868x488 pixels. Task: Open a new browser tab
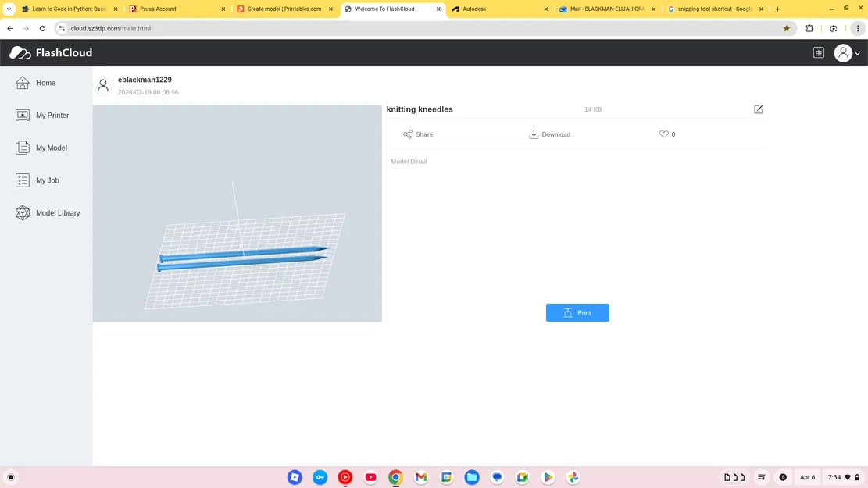point(777,9)
